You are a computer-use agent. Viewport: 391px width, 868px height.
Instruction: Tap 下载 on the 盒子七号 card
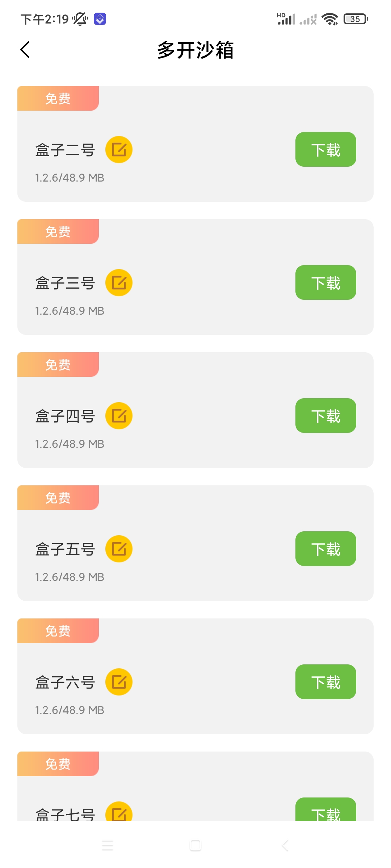[326, 809]
